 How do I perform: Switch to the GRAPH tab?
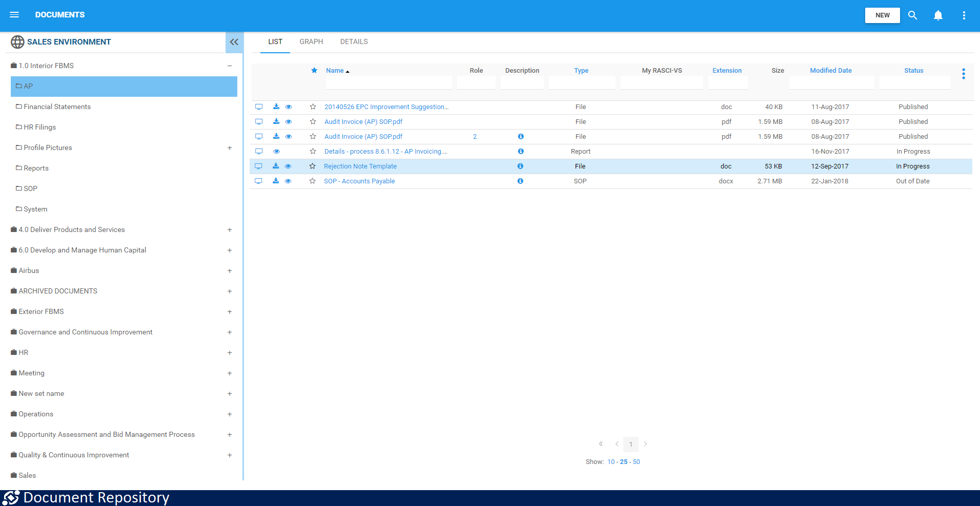coord(311,42)
